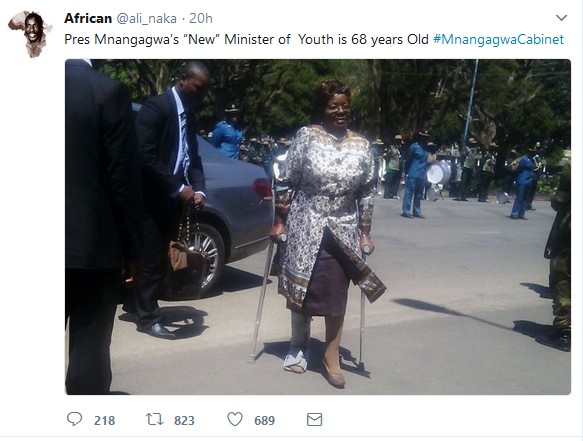Open the @ali_naka handle
Viewport: 583px width, 441px height.
[x=146, y=19]
